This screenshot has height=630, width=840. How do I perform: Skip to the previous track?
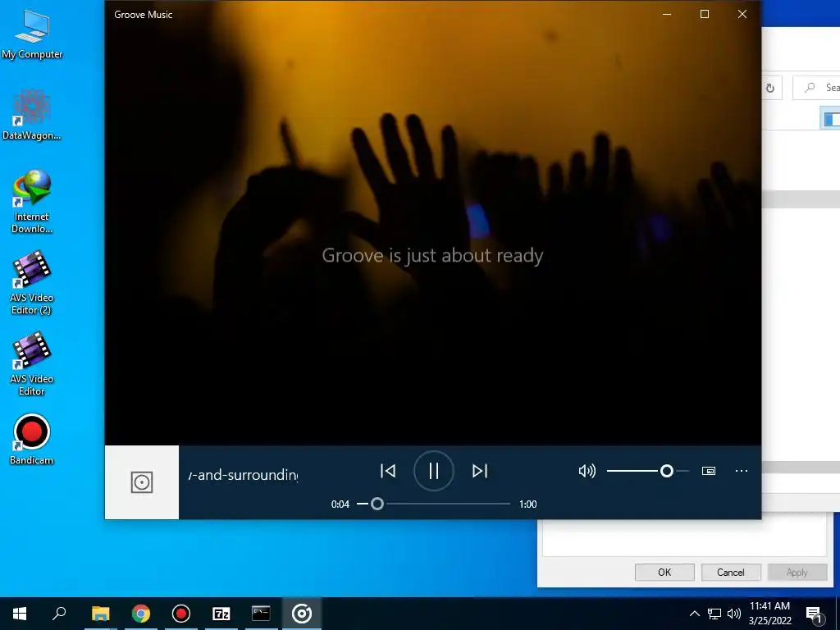[388, 471]
